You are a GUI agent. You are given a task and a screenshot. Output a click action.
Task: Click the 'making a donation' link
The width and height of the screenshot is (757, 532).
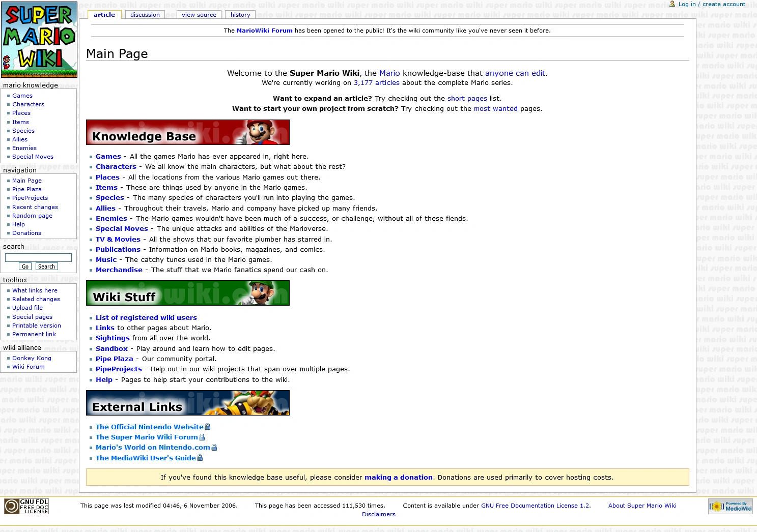click(x=399, y=478)
